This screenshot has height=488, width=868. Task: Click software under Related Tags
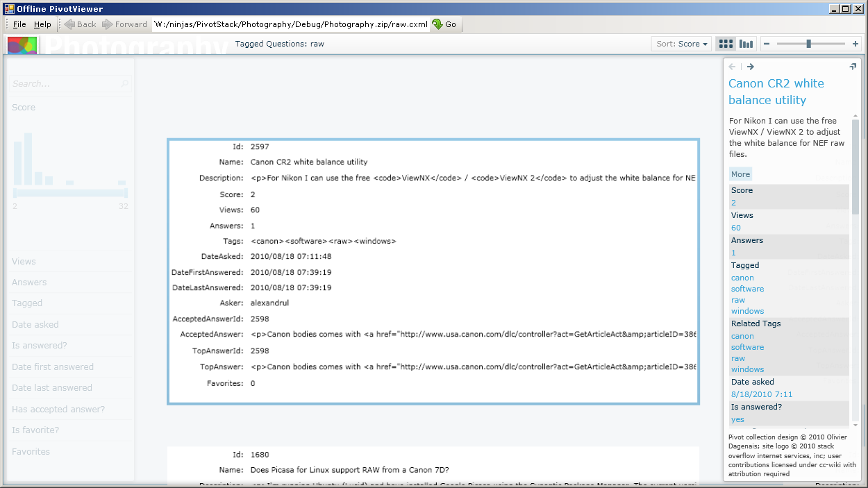(x=747, y=347)
